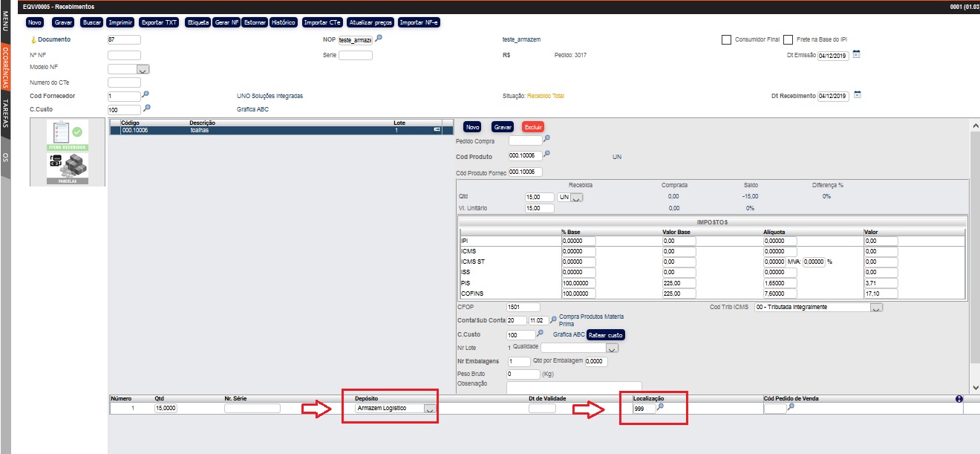Click the Itens Recebidos clipboard icon

(68, 134)
